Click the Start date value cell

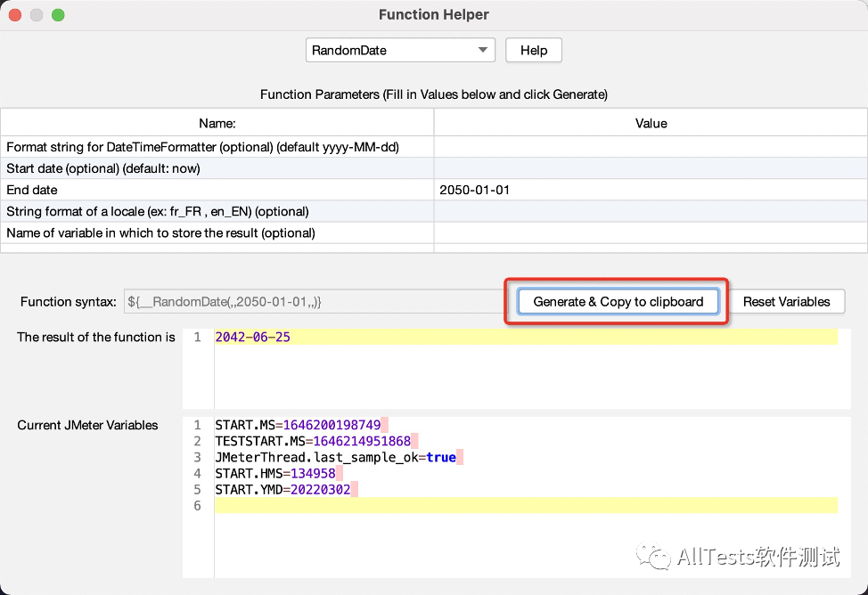(651, 168)
